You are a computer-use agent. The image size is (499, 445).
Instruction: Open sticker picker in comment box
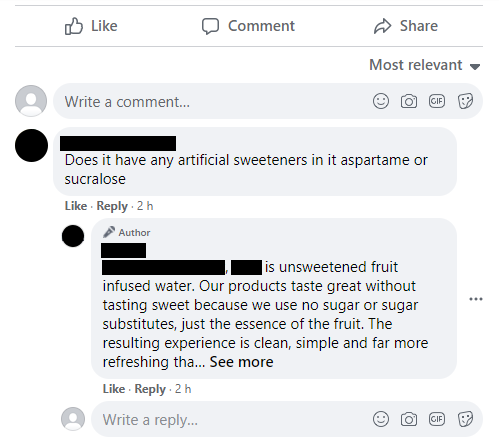(465, 101)
